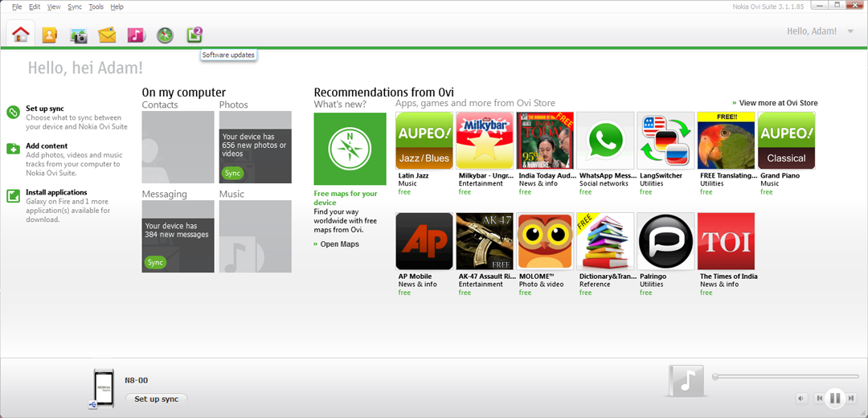Go to the Home view icon
The height and width of the screenshot is (418, 868).
[x=21, y=35]
